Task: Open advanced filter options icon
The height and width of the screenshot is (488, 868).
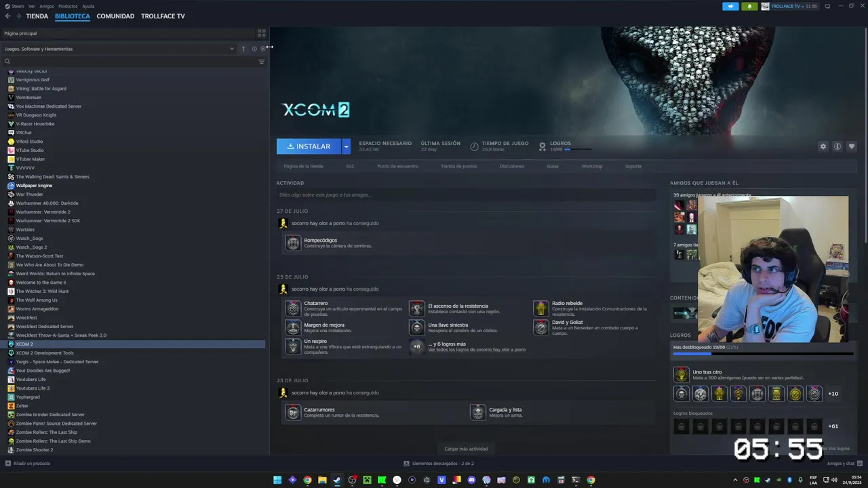Action: tap(262, 62)
